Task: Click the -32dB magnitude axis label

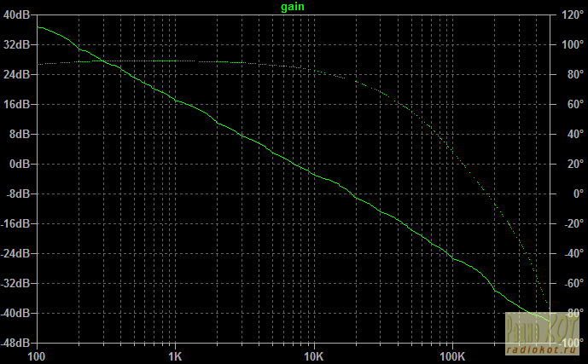Action: tap(17, 283)
